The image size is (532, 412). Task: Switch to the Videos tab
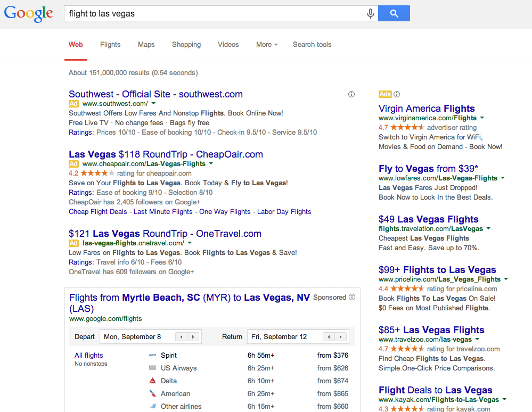[228, 44]
